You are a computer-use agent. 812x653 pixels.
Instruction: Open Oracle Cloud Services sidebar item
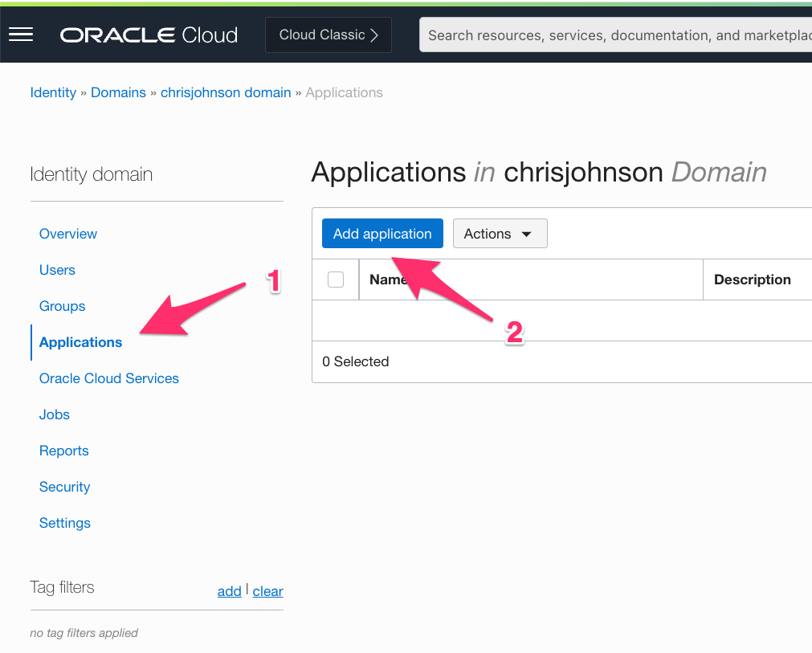(x=109, y=378)
